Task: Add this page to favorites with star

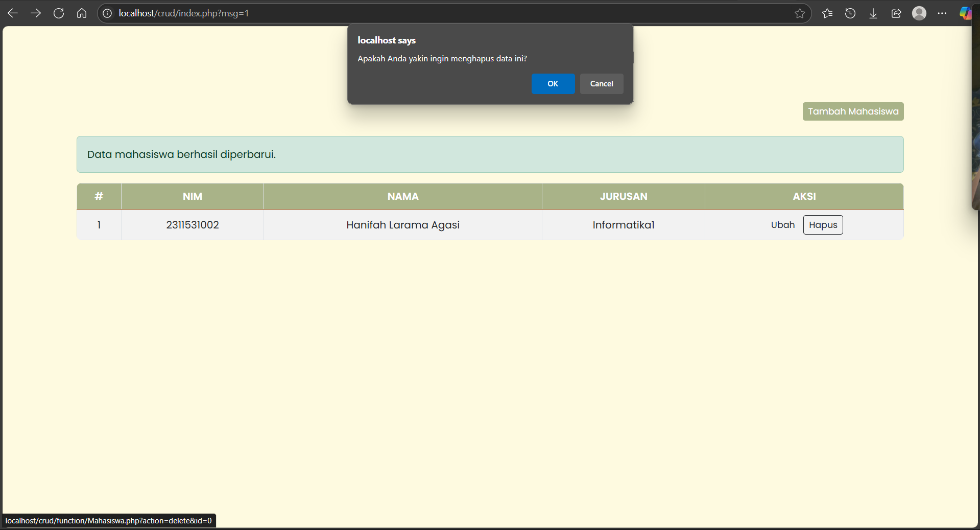Action: (x=800, y=13)
